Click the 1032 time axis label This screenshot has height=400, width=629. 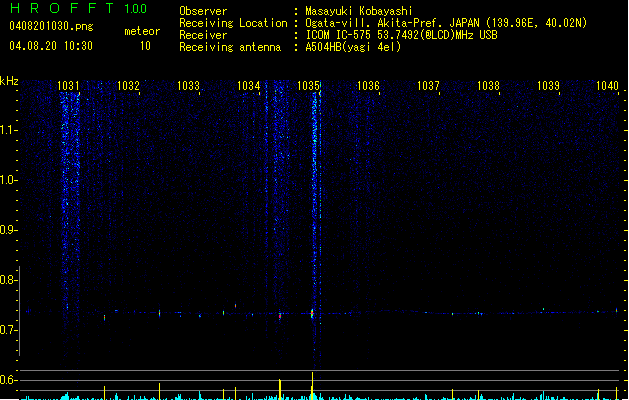pos(128,85)
